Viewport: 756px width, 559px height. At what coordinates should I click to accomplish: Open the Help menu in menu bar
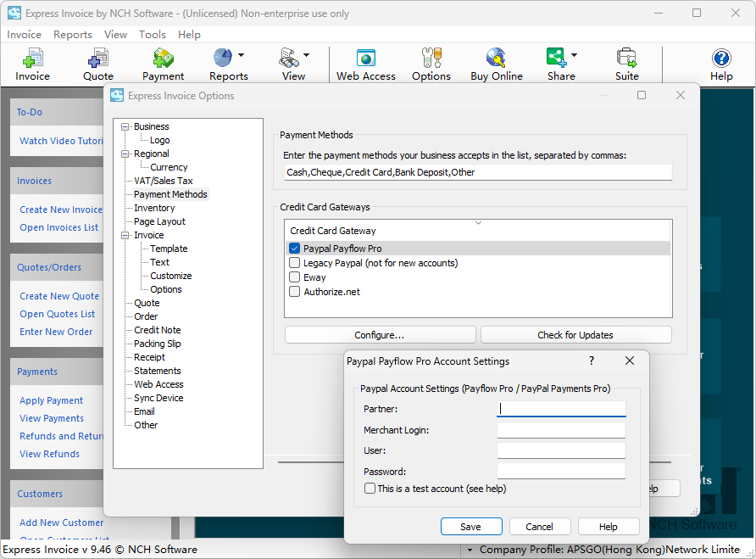[189, 35]
